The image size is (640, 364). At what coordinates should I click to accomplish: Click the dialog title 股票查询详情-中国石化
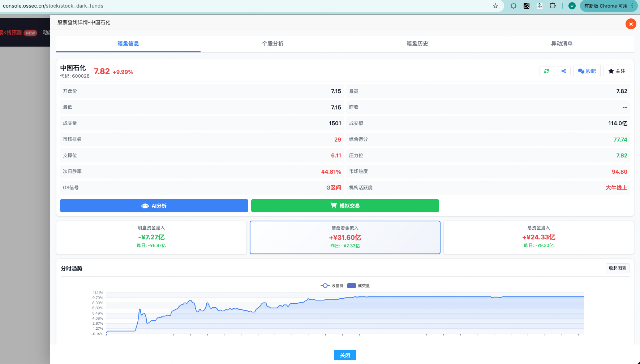(84, 22)
